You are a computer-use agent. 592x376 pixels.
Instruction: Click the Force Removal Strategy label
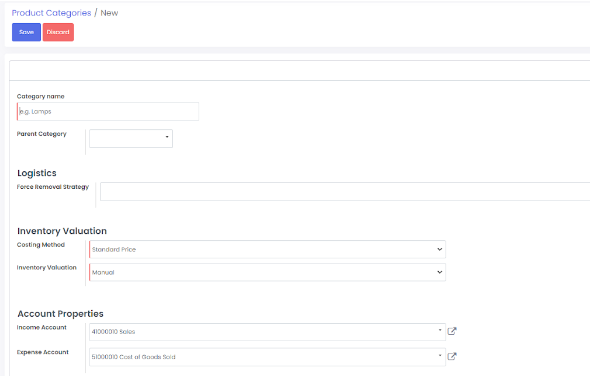pyautogui.click(x=53, y=187)
